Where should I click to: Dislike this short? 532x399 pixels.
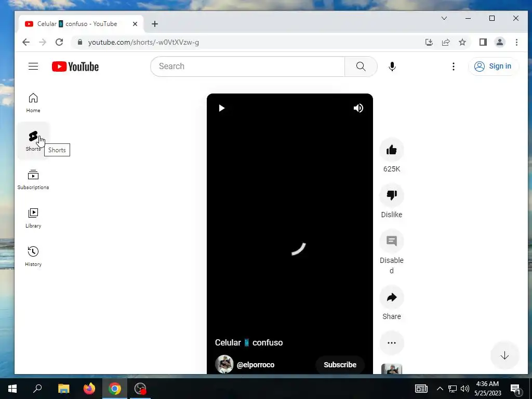point(392,195)
